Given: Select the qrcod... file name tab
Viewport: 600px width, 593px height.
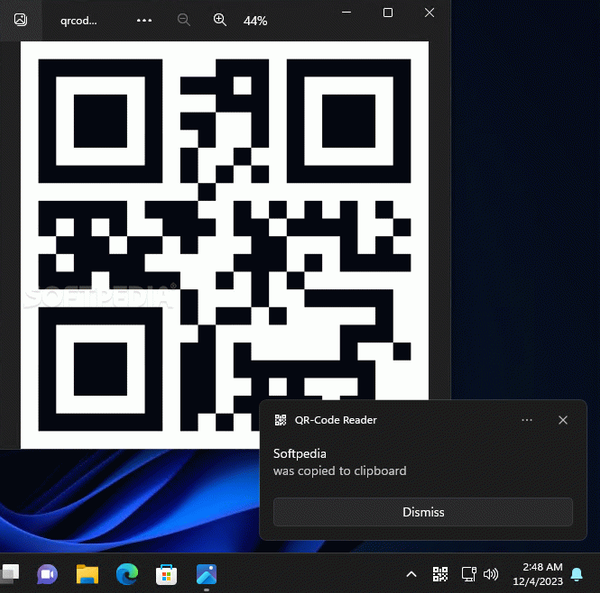Looking at the screenshot, I should (78, 21).
